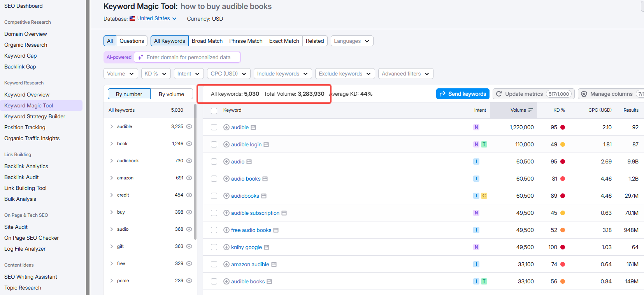Switch to the Phrase Match tab
The image size is (644, 295).
click(x=246, y=41)
